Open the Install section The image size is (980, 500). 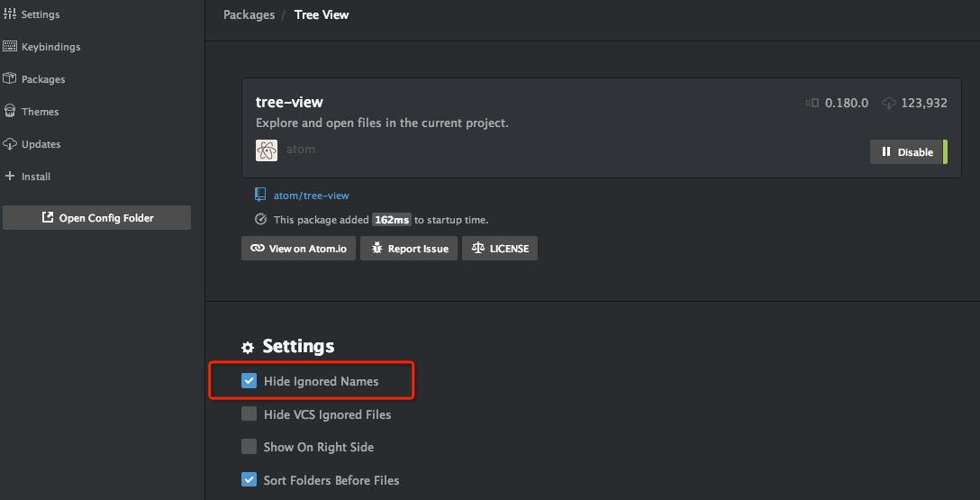point(27,177)
